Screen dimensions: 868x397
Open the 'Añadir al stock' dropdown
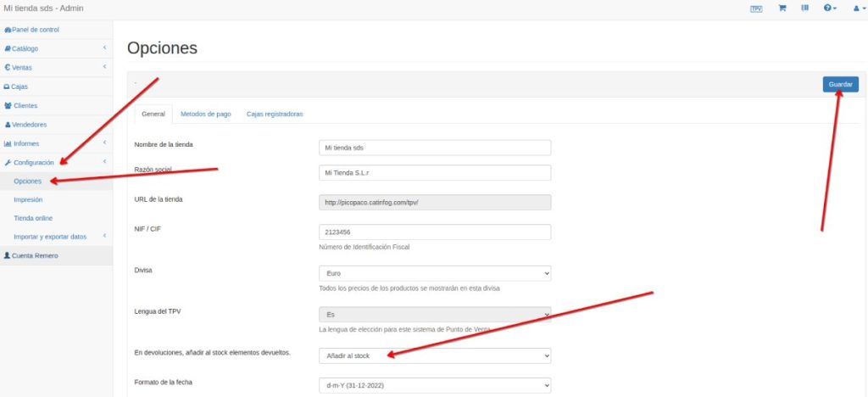pos(434,356)
